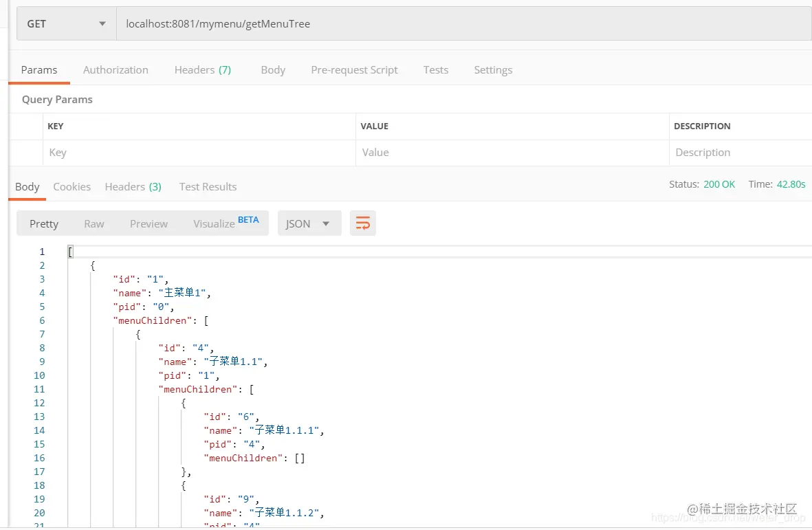
Task: Click the "子菜单1.1" name value
Action: (234, 362)
